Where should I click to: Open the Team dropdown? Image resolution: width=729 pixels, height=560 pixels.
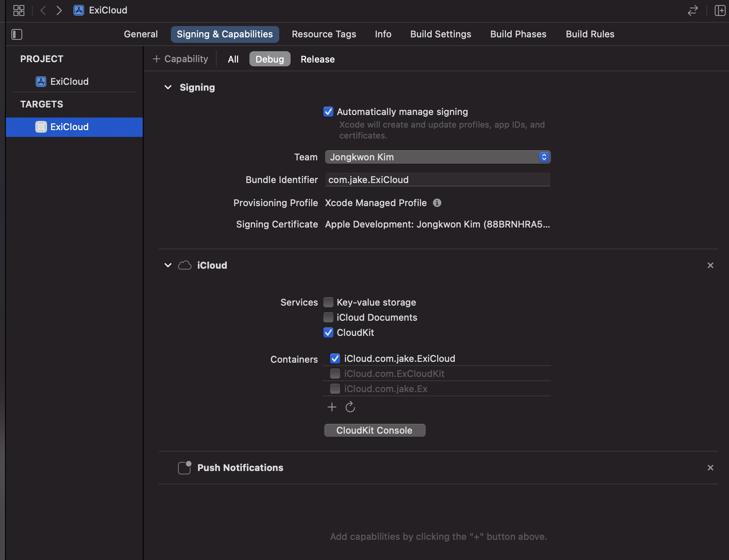click(x=438, y=157)
